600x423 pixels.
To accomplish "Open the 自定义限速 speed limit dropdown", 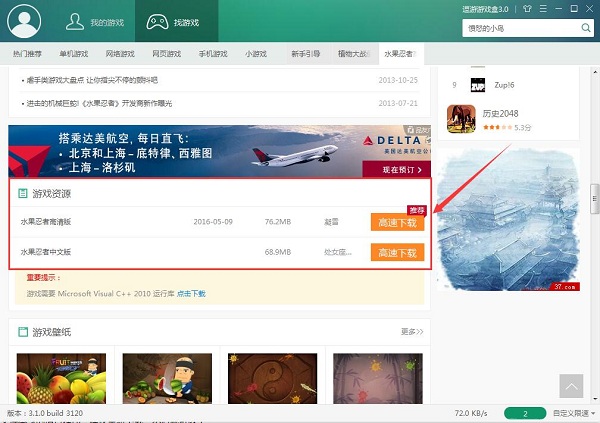I will pyautogui.click(x=571, y=413).
